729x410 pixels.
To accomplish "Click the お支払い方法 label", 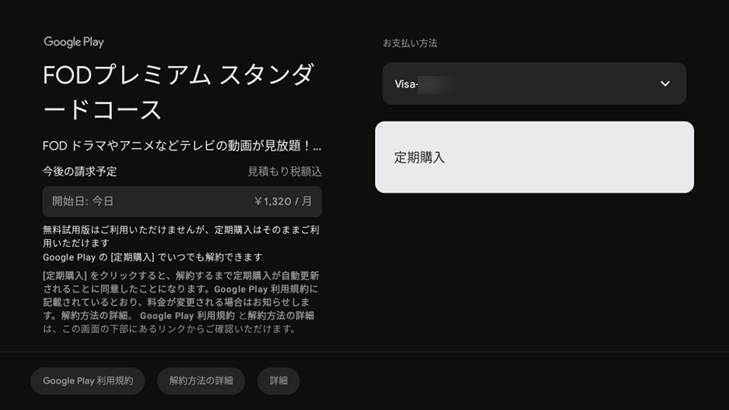I will coord(410,43).
